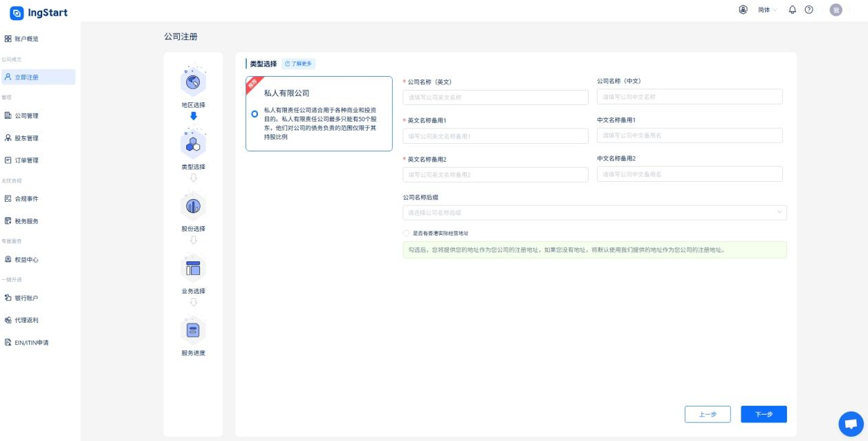This screenshot has width=868, height=441.
Task: Select the 私人有限公司 radio button
Action: (255, 113)
